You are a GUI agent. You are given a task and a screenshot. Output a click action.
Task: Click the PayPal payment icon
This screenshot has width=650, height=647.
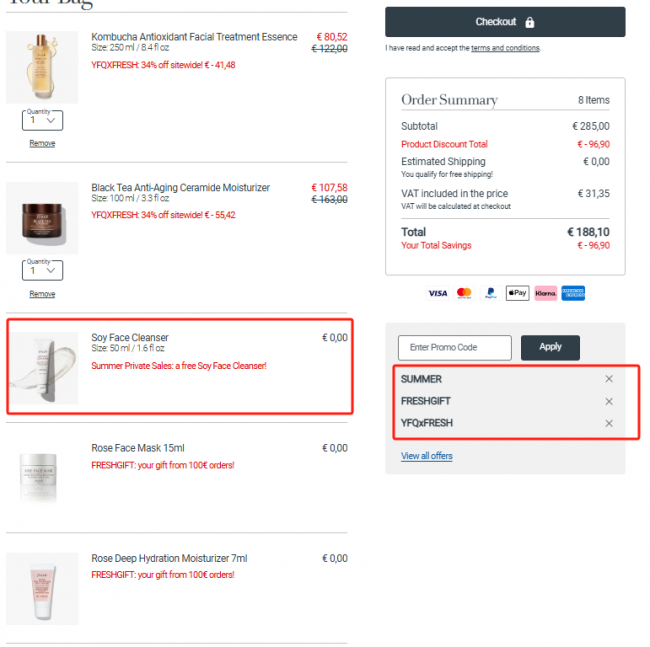(x=491, y=293)
